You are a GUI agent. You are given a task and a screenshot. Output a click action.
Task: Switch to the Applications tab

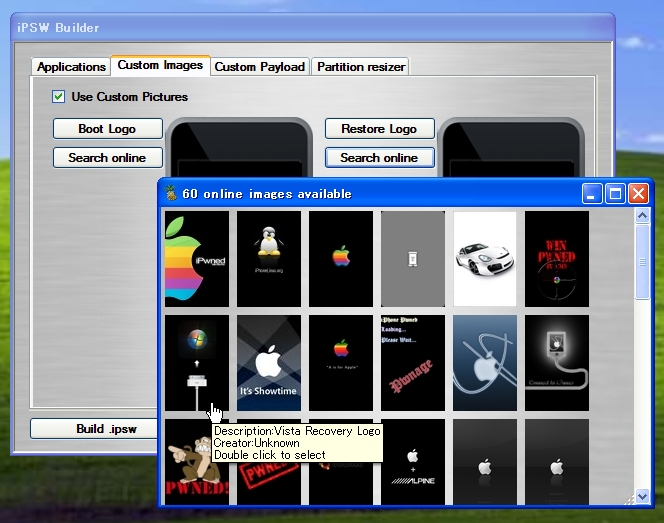point(71,67)
